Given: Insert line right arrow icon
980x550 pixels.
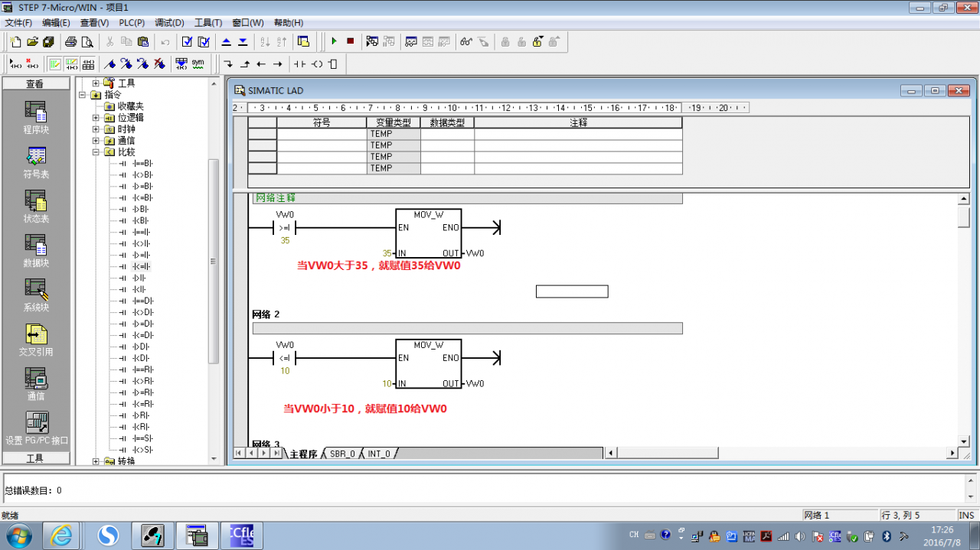Looking at the screenshot, I should pos(278,64).
